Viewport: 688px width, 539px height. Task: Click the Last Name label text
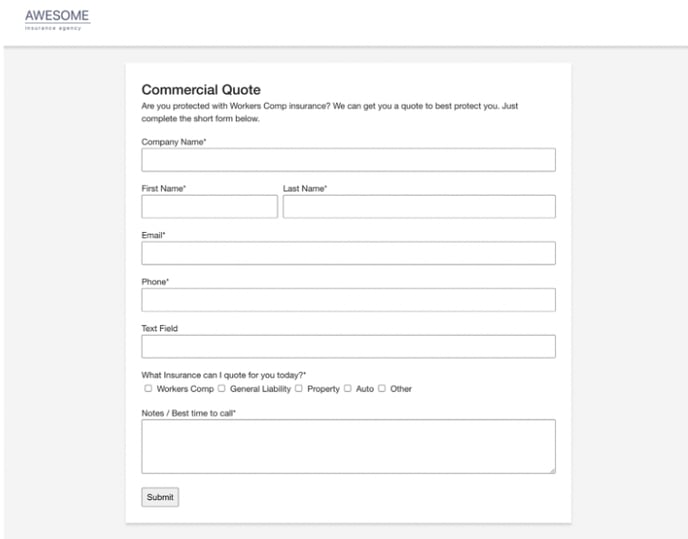(304, 188)
